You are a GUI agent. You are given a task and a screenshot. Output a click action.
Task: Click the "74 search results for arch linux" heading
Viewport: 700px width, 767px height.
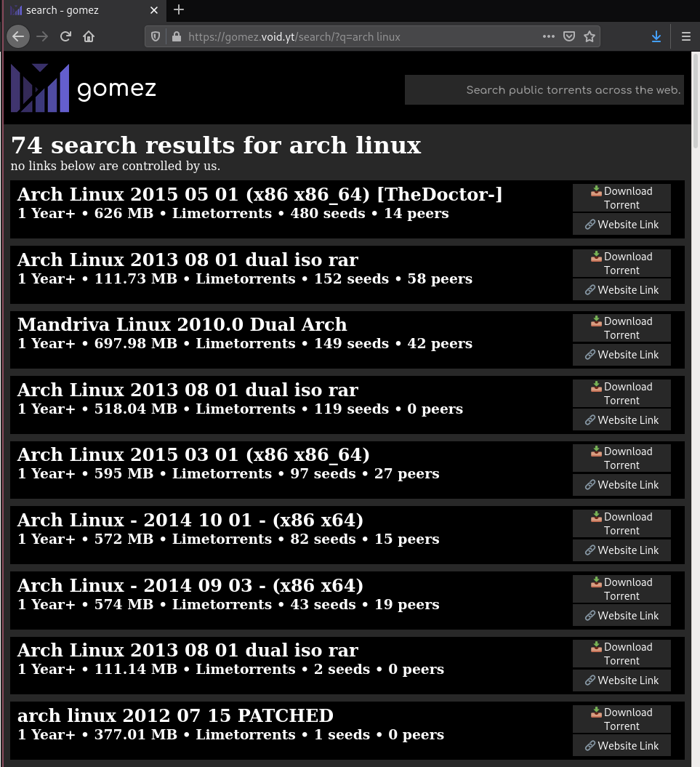pos(216,145)
